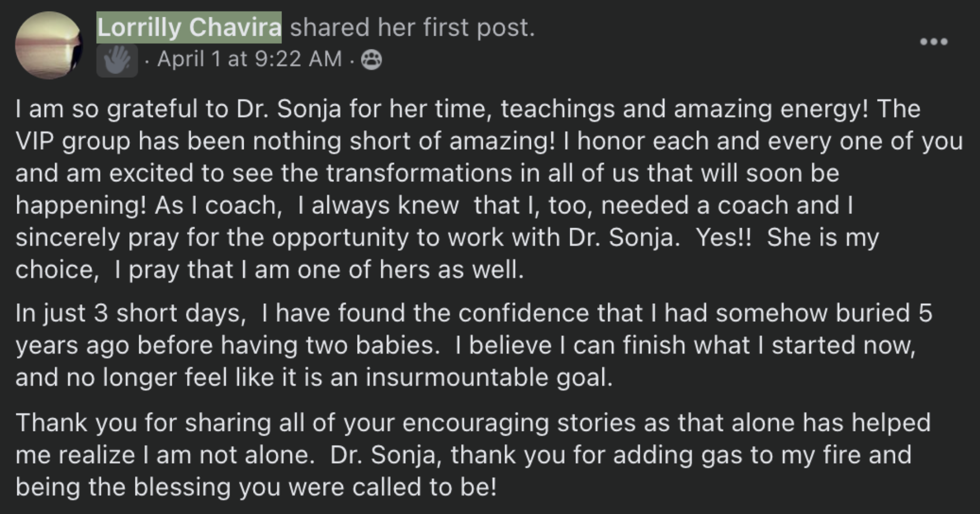Click the line starting "I am so grateful"
The width and height of the screenshot is (980, 514).
point(467,109)
